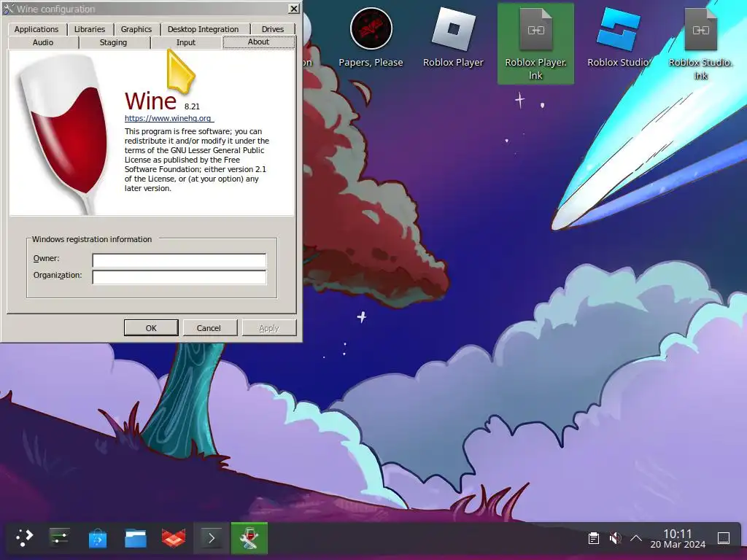Select the Roblox Player desktop icon
747x560 pixels.
tap(453, 38)
